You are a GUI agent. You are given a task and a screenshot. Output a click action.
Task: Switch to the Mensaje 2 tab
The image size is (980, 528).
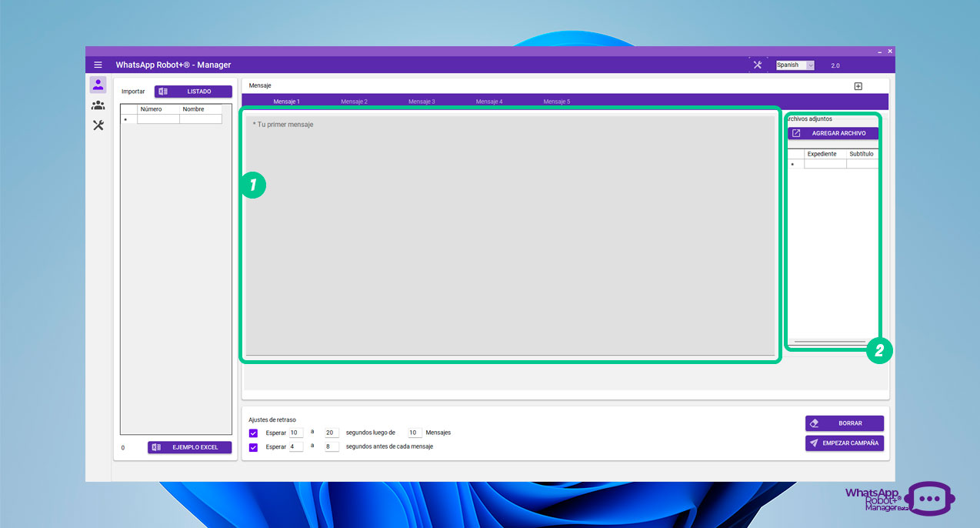coord(354,102)
